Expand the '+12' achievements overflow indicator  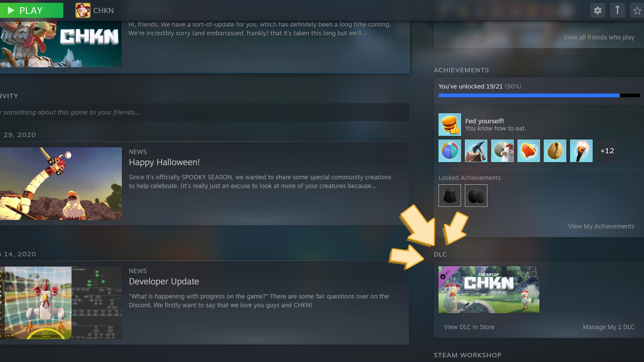(607, 151)
